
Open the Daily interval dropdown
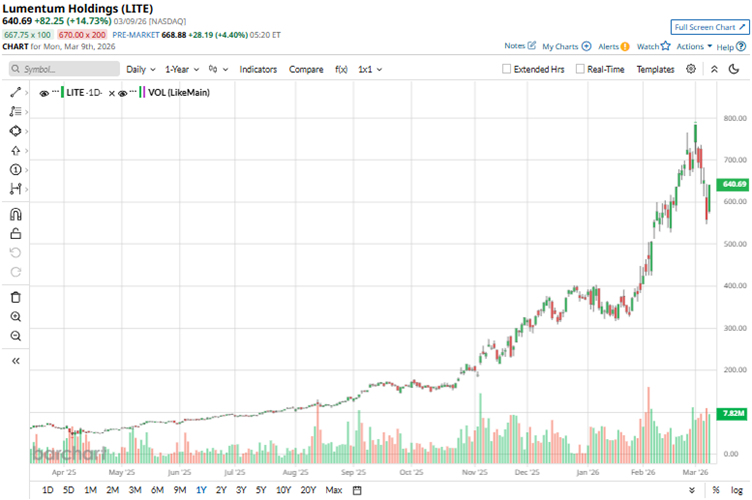pos(140,69)
